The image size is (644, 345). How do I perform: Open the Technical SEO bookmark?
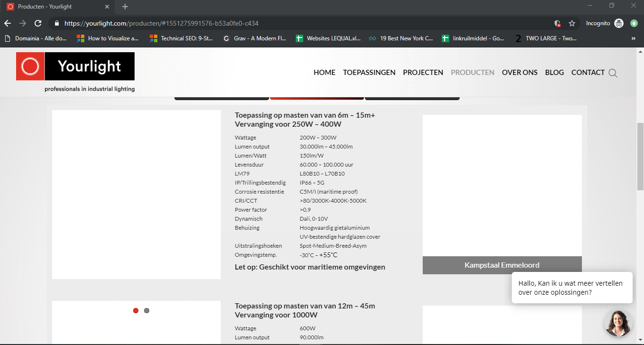tap(181, 38)
